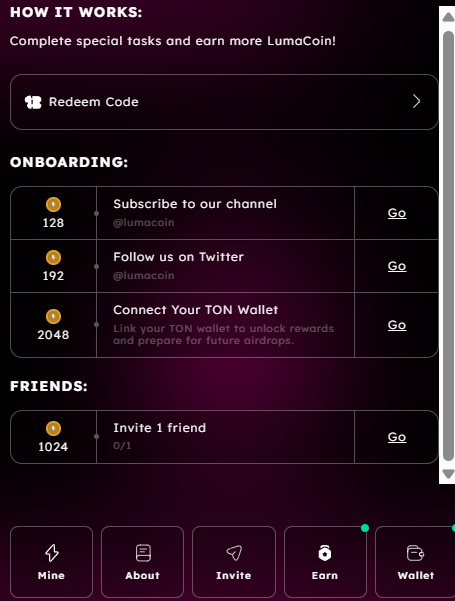Expand Redeem Code with the chevron arrow
The width and height of the screenshot is (455, 601).
click(x=416, y=102)
